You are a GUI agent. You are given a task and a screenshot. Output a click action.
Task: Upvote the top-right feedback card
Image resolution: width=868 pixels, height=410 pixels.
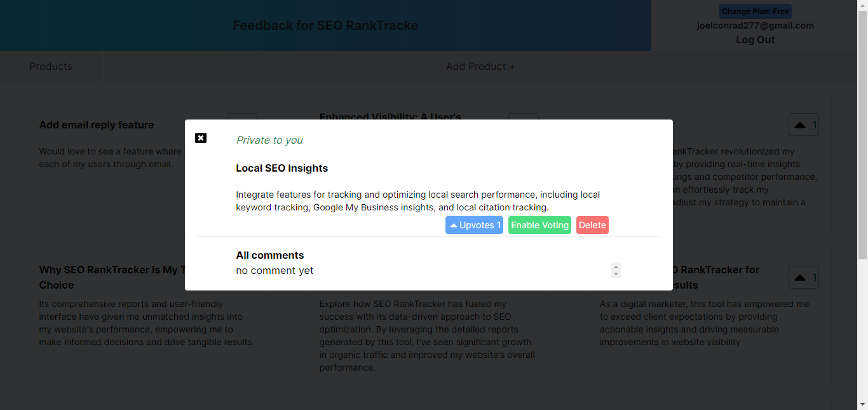click(804, 125)
